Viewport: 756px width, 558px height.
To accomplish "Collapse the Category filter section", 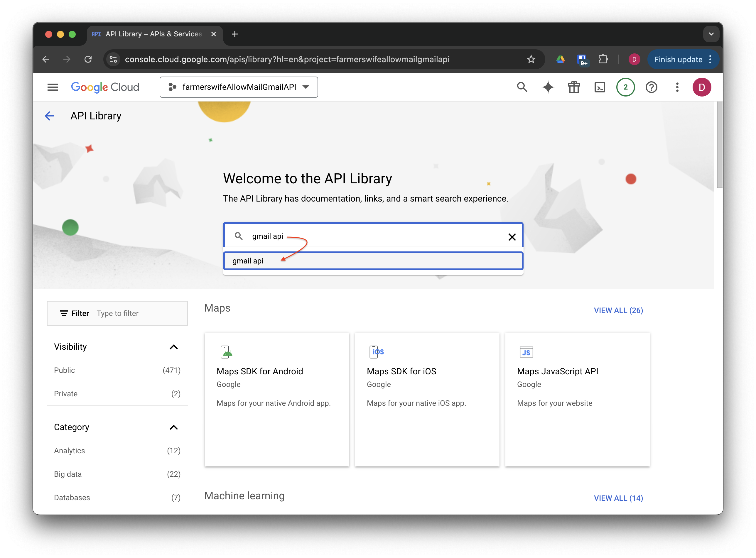I will [x=173, y=427].
